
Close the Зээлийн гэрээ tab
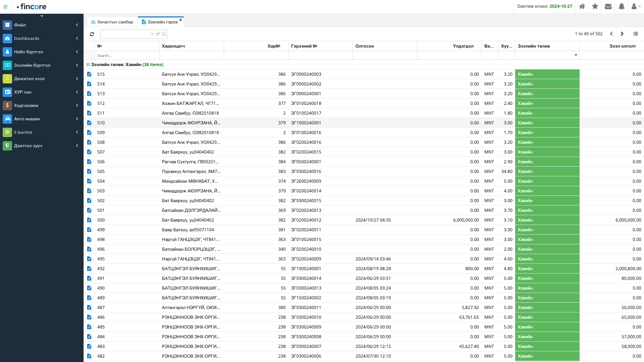point(180,20)
